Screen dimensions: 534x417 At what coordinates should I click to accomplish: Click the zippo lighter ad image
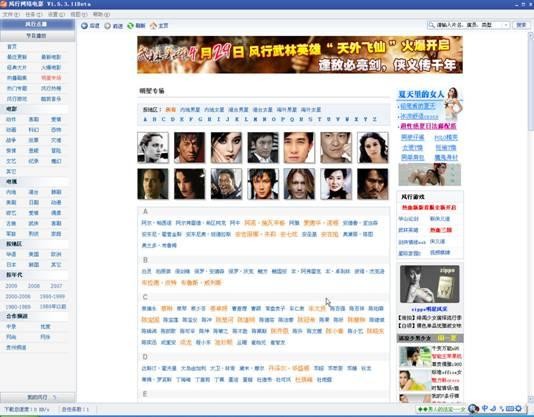(430, 284)
